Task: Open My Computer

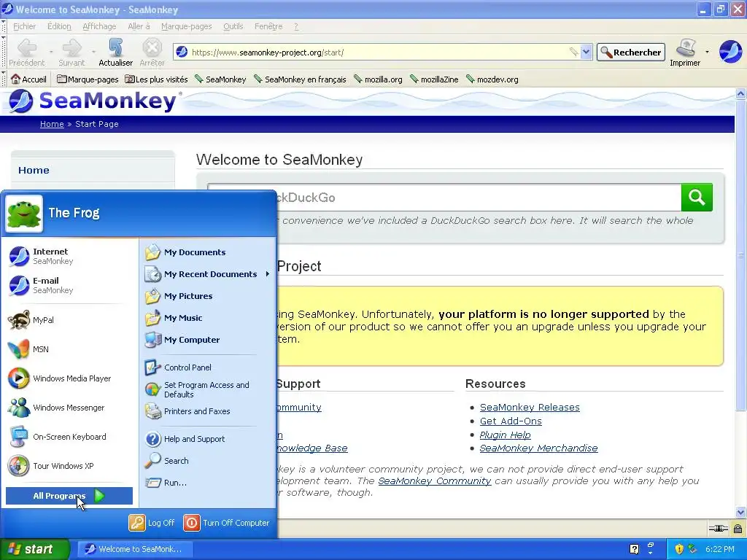Action: pyautogui.click(x=207, y=340)
